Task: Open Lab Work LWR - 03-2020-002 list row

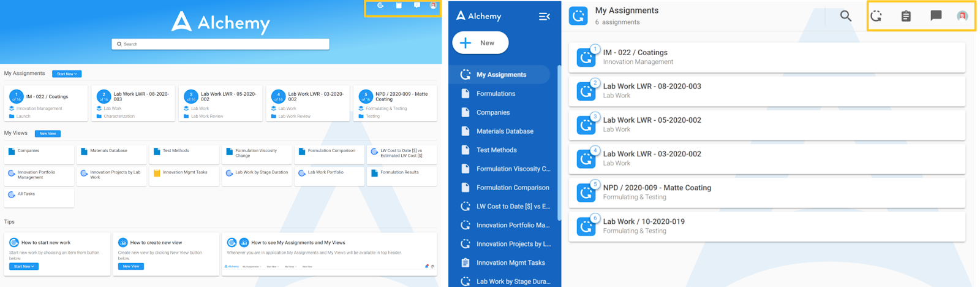Action: 767,158
